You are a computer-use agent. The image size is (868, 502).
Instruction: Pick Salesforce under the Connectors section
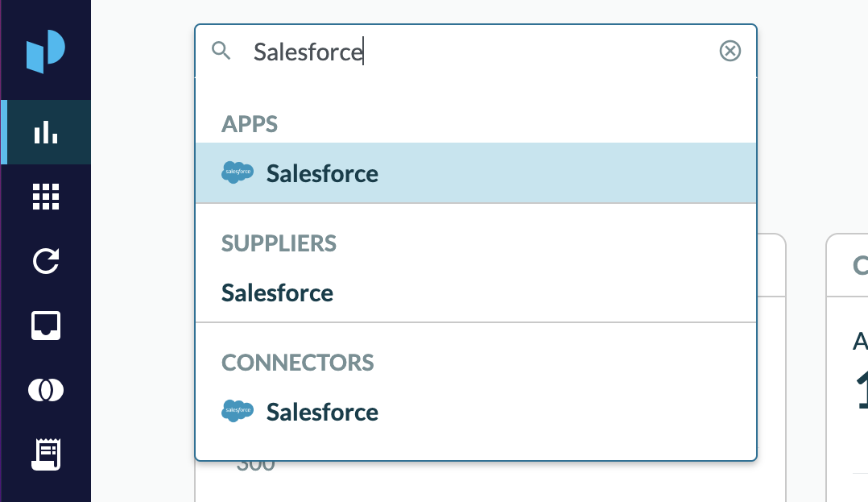(x=322, y=412)
